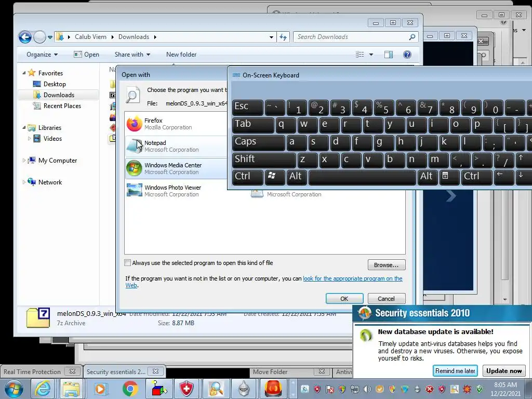Click the clock showing 8:05 AM
The width and height of the screenshot is (532, 399).
pyautogui.click(x=505, y=389)
